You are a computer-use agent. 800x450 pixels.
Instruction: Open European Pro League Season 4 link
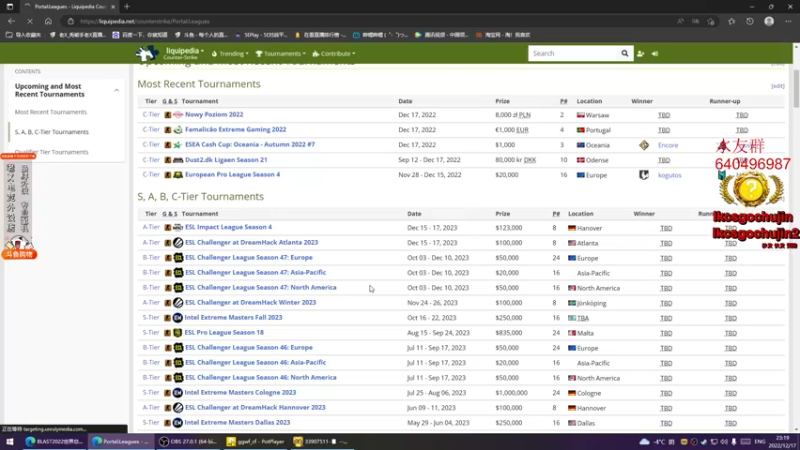233,174
